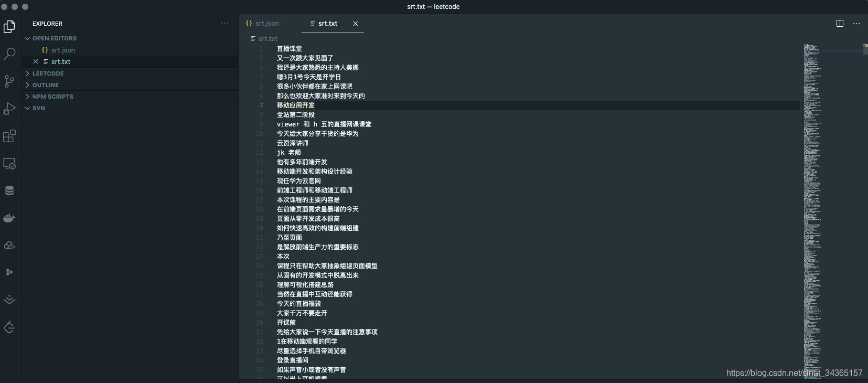
Task: Open Explorer views and more actions menu
Action: pyautogui.click(x=224, y=23)
